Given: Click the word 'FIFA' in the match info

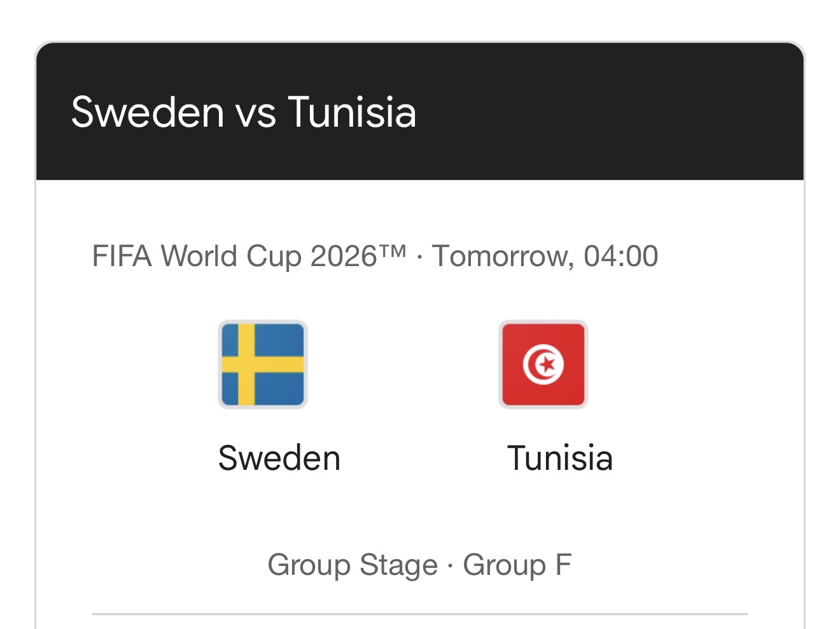Looking at the screenshot, I should point(122,256).
